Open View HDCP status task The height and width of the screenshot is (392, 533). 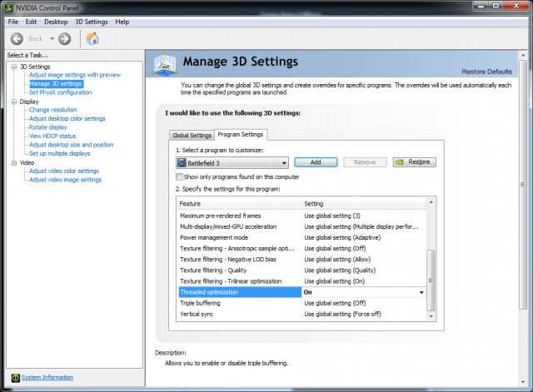point(52,136)
